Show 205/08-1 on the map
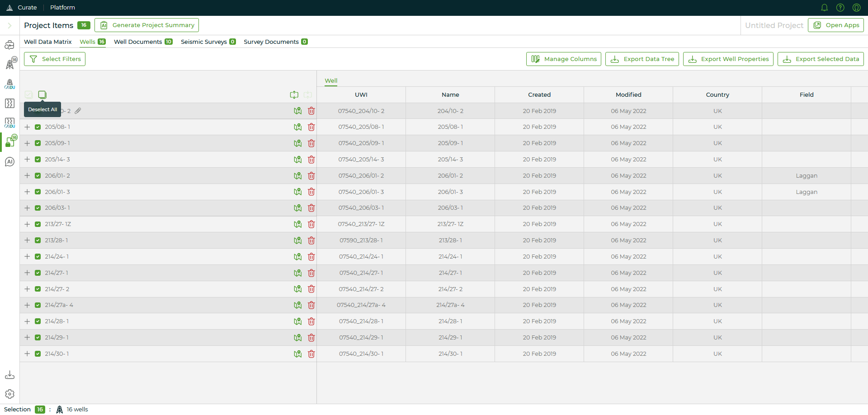 (297, 127)
